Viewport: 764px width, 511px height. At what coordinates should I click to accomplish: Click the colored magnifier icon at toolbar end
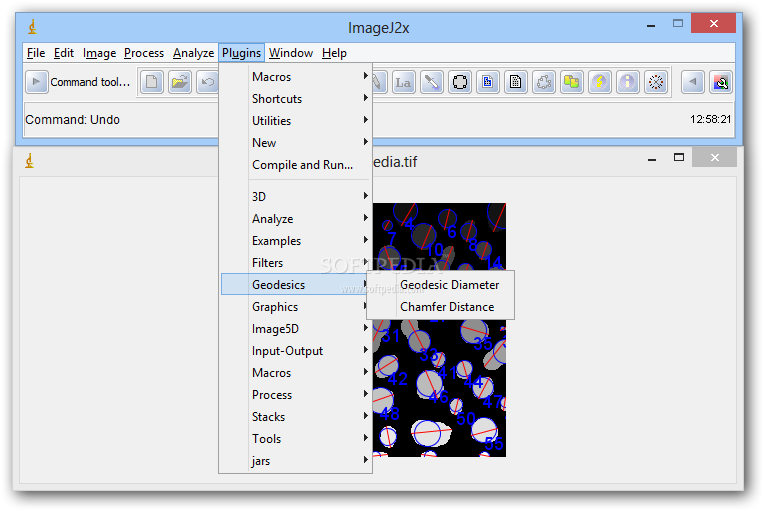coord(721,82)
